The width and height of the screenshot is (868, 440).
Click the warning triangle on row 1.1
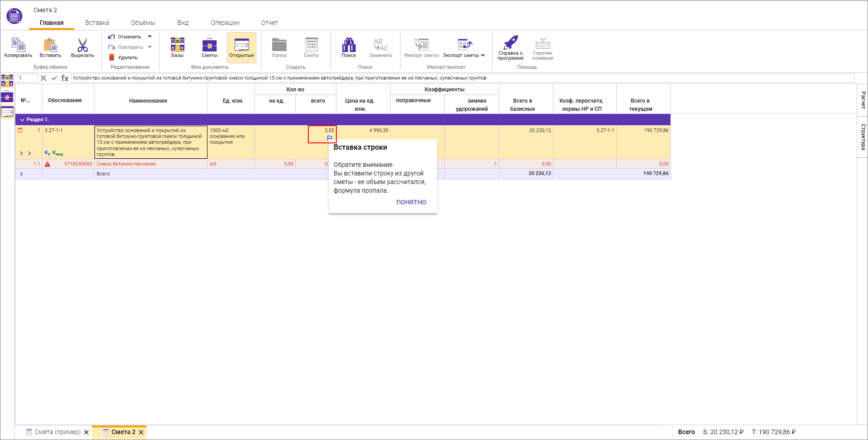pos(47,164)
